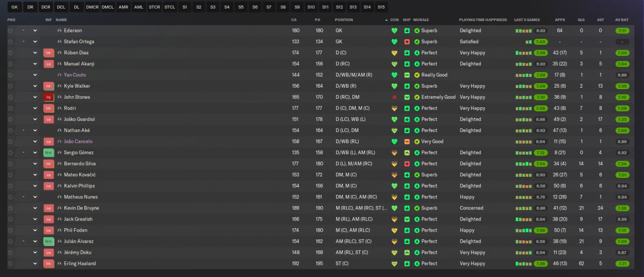Viewport: 644px width, 277px height.
Task: Click the orange sharpness icon in João Cancelo's row
Action: (407, 142)
